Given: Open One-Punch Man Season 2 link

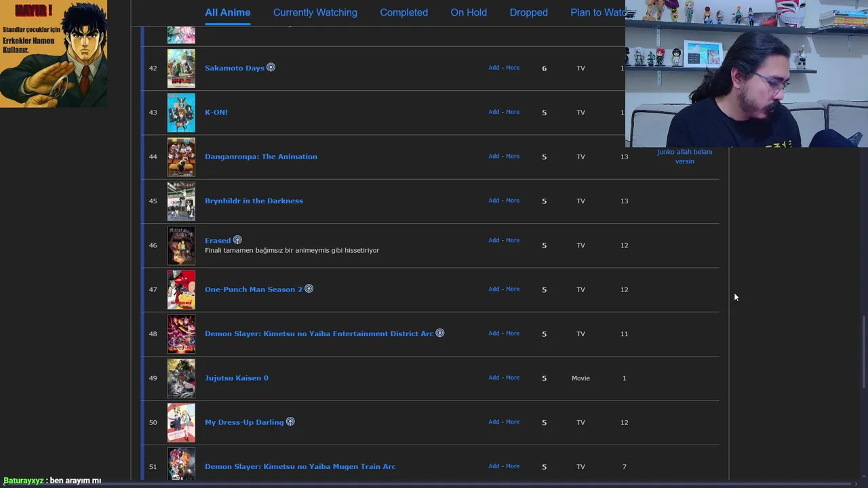Looking at the screenshot, I should (x=254, y=289).
